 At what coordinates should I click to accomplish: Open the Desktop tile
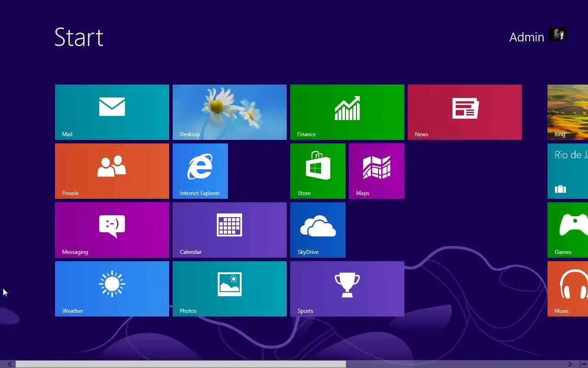point(230,112)
